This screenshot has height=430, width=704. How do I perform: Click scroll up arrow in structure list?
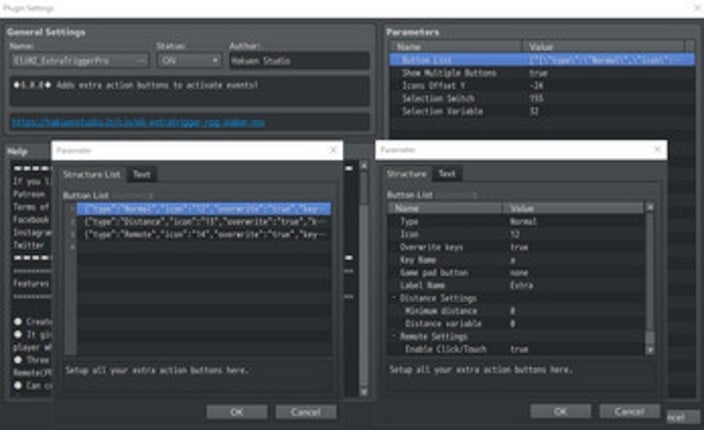click(x=650, y=208)
